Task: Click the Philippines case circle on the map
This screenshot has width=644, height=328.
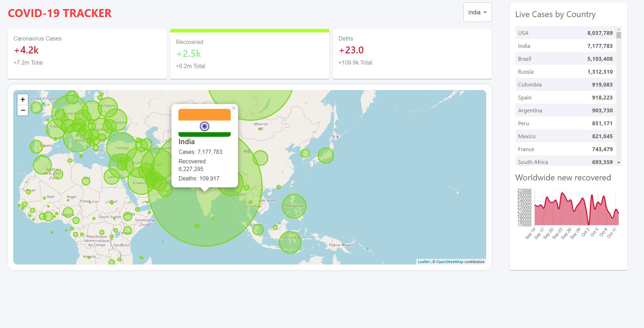Action: (x=294, y=207)
